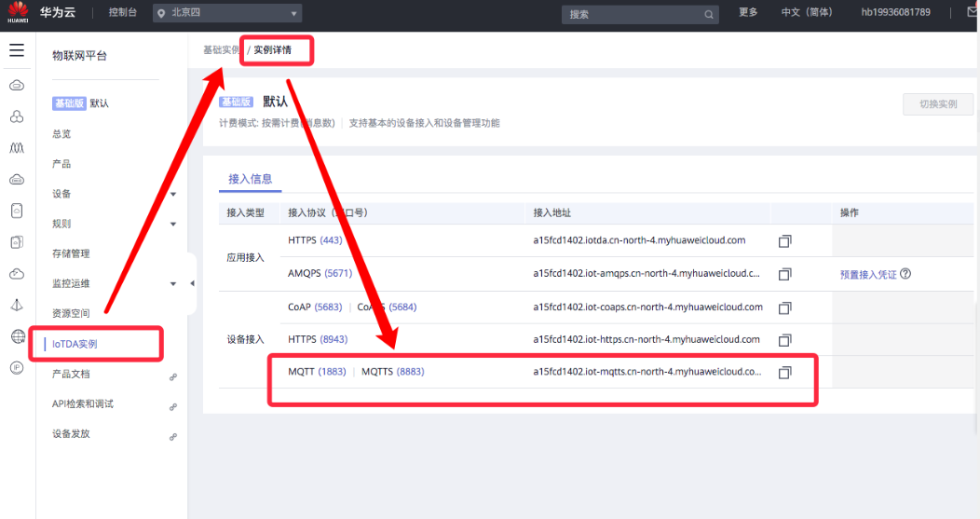Click the search magnifier icon
The image size is (980, 519).
709,14
